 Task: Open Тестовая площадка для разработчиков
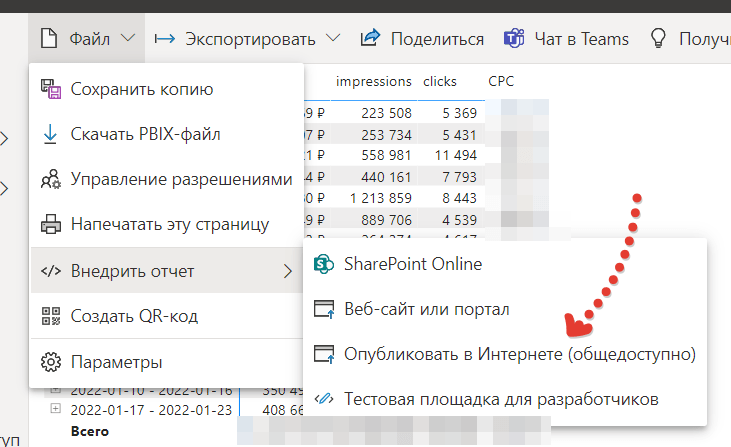[x=501, y=399]
